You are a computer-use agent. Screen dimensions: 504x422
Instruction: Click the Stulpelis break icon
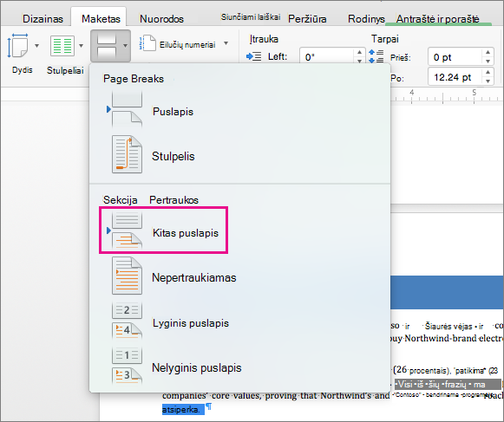pos(127,154)
